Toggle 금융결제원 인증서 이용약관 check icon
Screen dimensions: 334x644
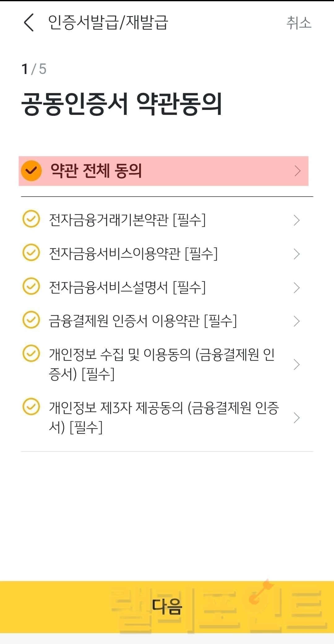(x=31, y=320)
